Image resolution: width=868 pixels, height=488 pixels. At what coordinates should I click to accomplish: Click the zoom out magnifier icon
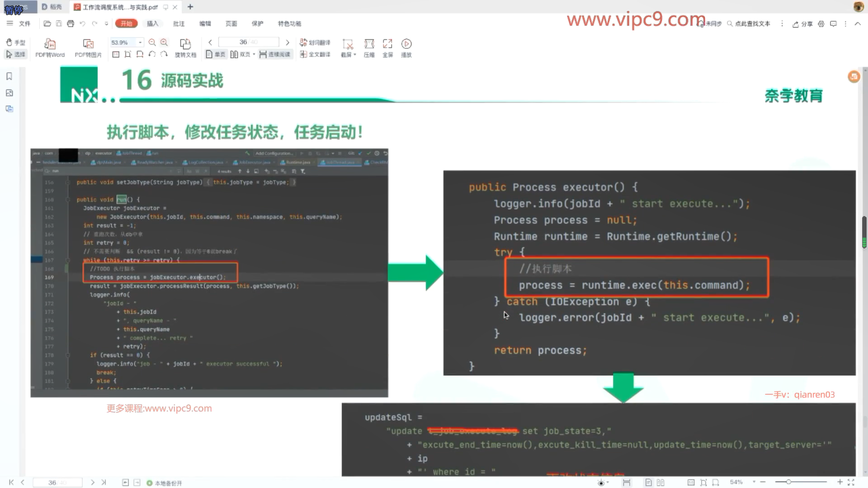point(152,42)
